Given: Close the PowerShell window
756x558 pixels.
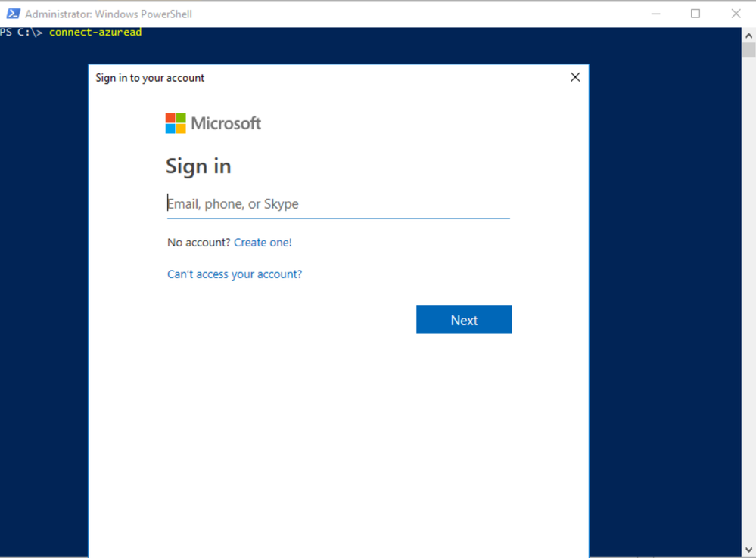Looking at the screenshot, I should (736, 14).
